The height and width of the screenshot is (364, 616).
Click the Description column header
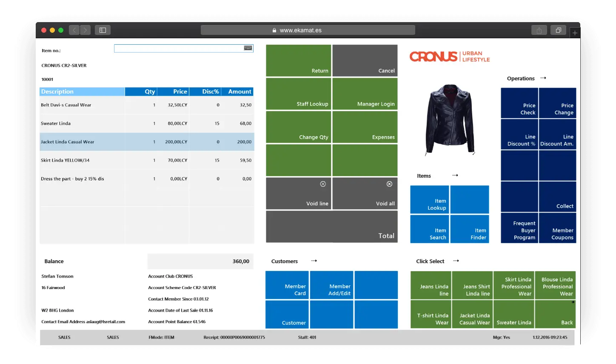point(82,92)
